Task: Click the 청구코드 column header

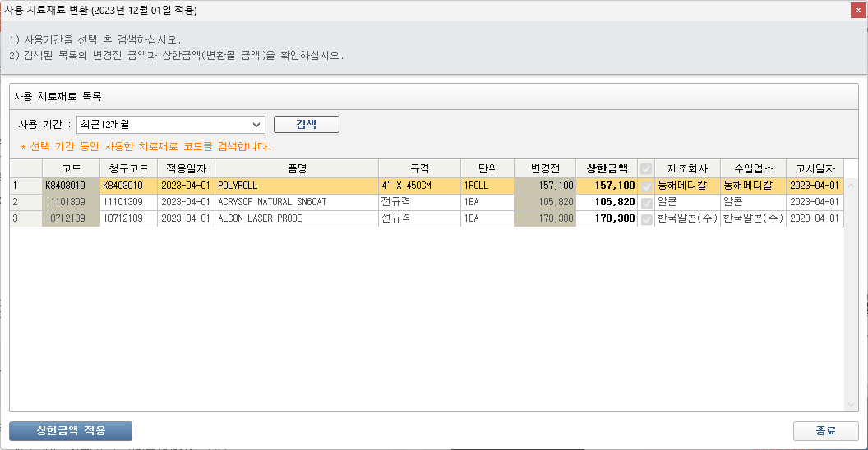Action: tap(128, 168)
